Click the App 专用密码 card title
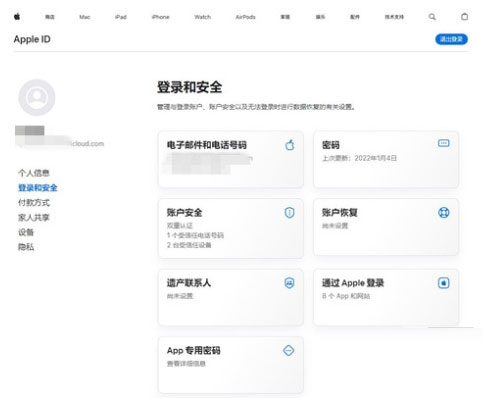The width and height of the screenshot is (482, 400). [194, 350]
